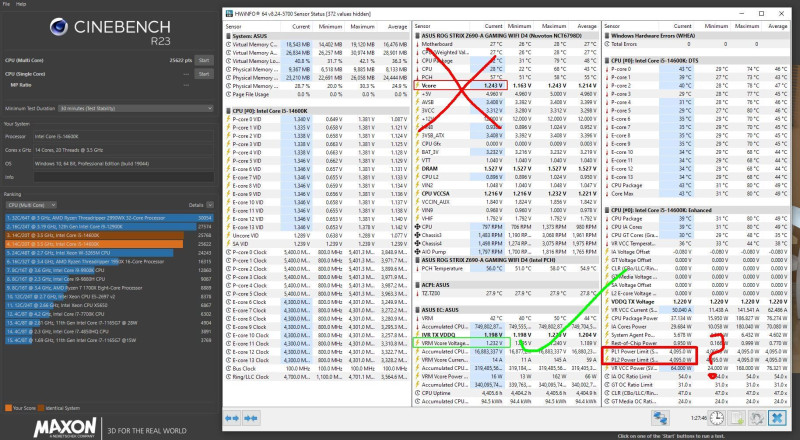This screenshot has height=440, width=800.
Task: Start the CPU (Multi Core) test
Action: (204, 60)
